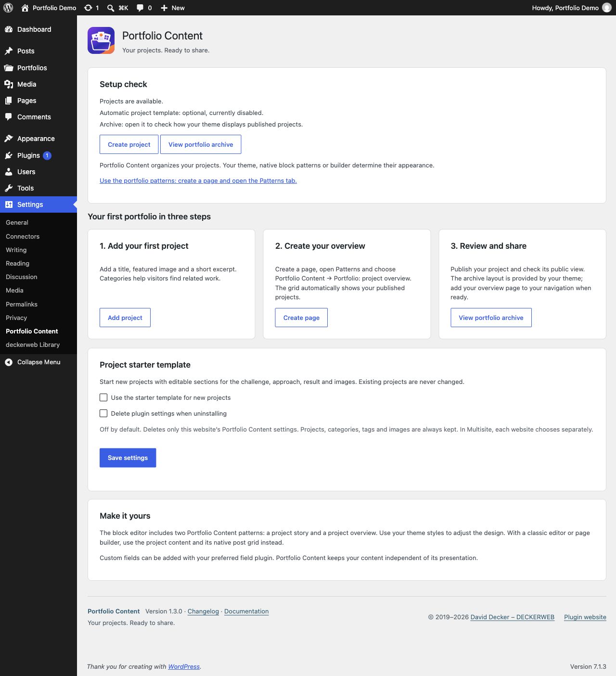Check Delete plugin settings when uninstalling

pos(103,413)
